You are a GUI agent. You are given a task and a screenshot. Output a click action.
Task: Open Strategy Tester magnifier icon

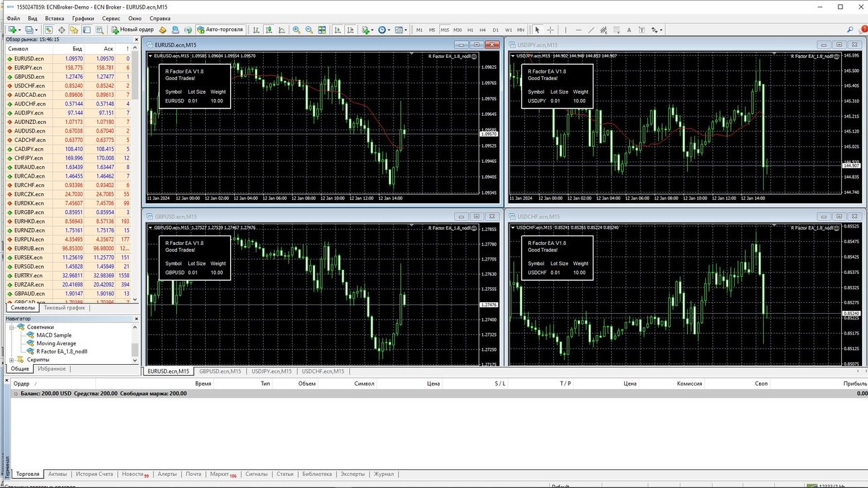click(99, 30)
